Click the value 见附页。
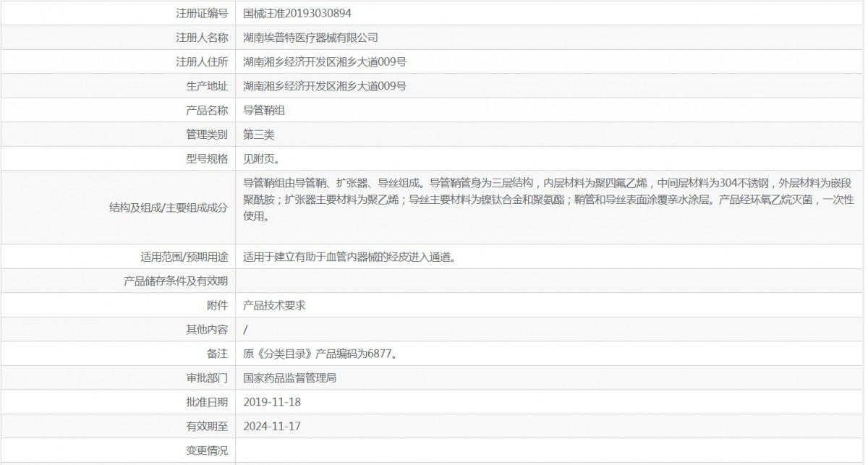The height and width of the screenshot is (465, 868). tap(261, 158)
